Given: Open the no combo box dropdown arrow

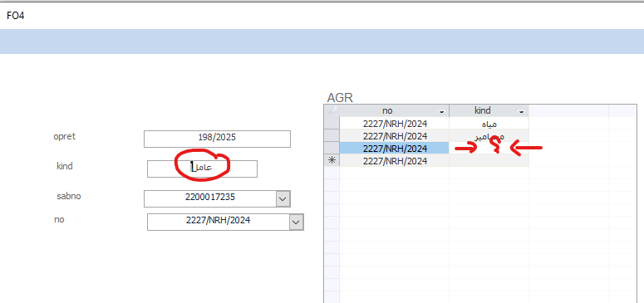Looking at the screenshot, I should coord(296,222).
